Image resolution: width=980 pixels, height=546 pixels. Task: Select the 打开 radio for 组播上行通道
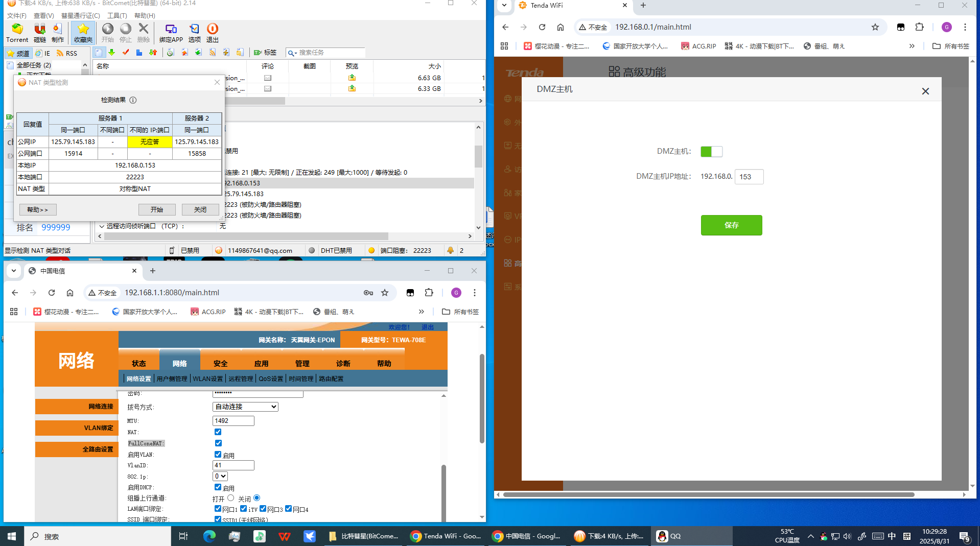coord(231,498)
